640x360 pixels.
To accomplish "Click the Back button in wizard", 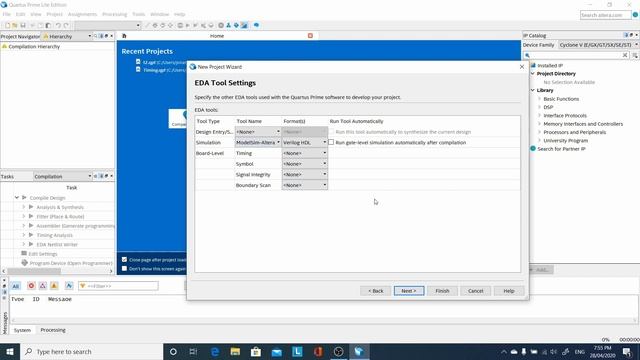I will coord(376,291).
